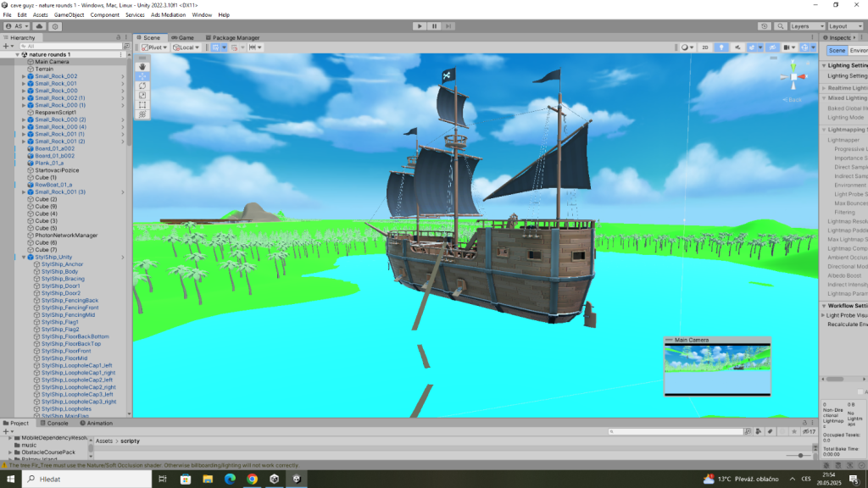
Task: Open nature rounds 1 scene options menu
Action: 120,55
